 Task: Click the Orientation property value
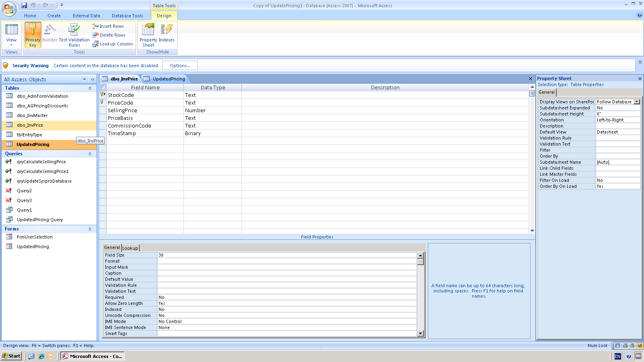(618, 120)
